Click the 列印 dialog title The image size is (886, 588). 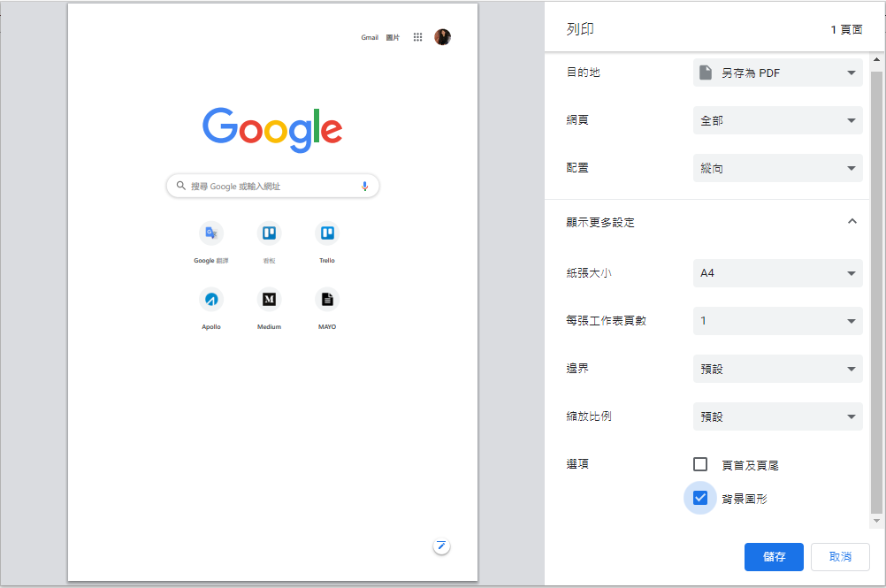point(580,29)
